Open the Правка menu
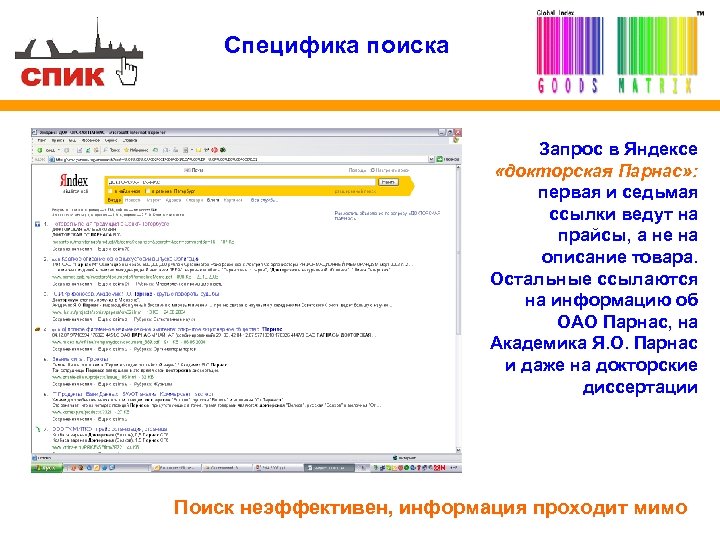The height and width of the screenshot is (540, 720). 58,141
